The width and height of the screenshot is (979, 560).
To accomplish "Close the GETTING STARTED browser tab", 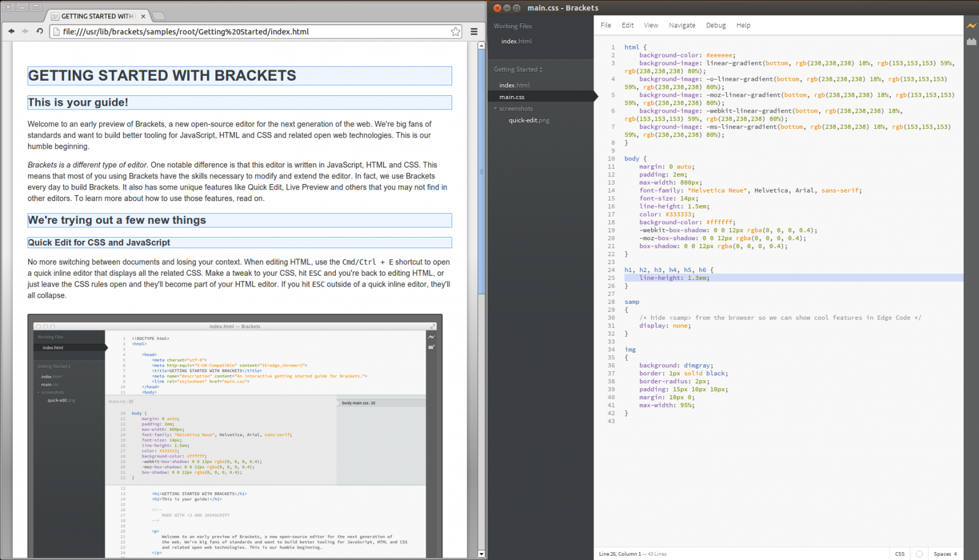I will (143, 17).
